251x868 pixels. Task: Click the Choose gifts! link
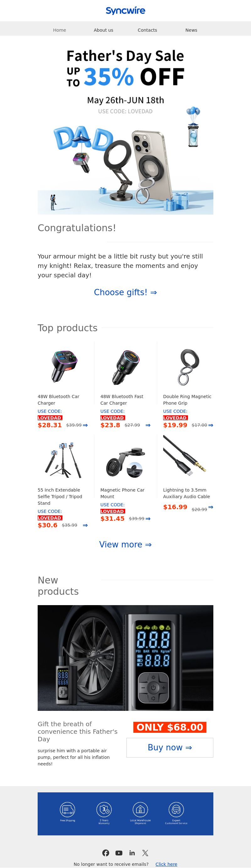pyautogui.click(x=125, y=292)
